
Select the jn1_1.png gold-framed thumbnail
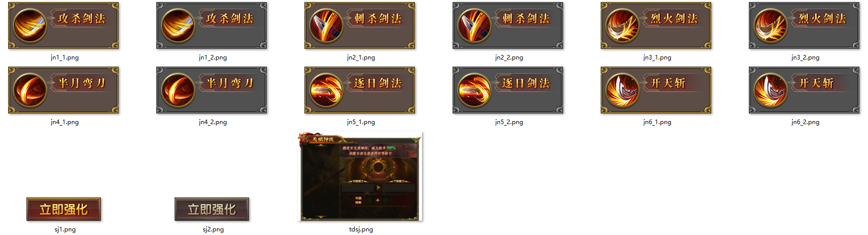[64, 25]
